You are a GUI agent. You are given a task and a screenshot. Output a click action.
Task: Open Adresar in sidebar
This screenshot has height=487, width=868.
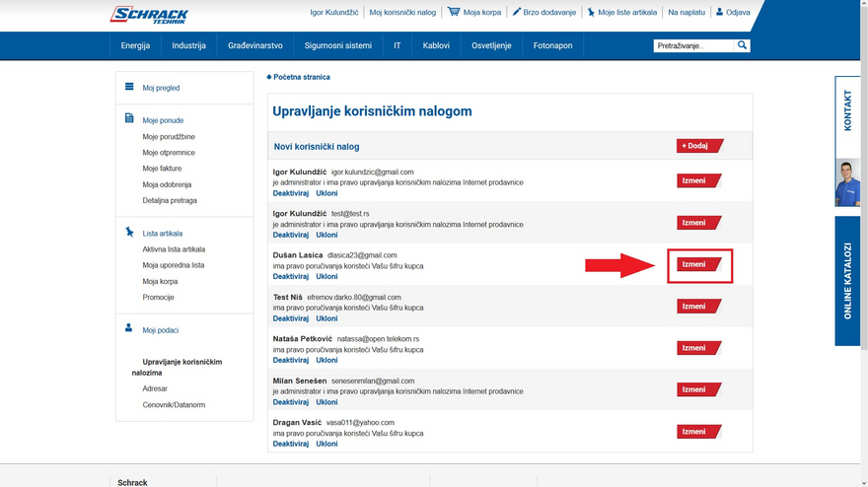(155, 388)
